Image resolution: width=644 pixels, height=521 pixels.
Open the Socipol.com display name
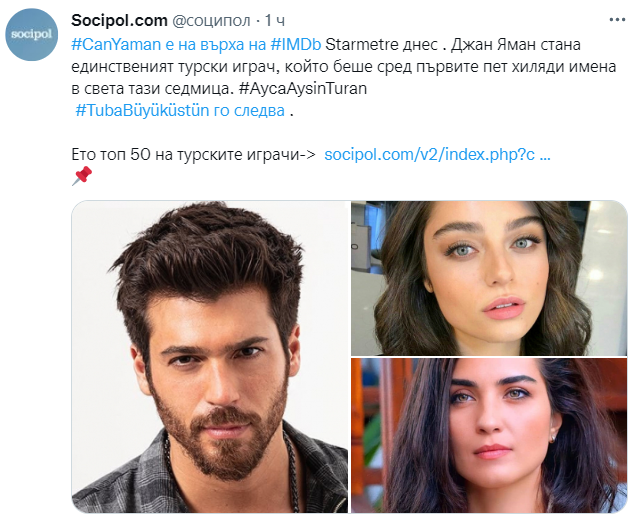119,20
